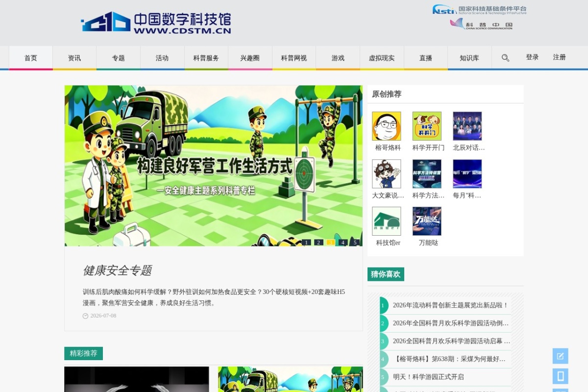The image size is (588, 392).
Task: Open the military cartoon recommended thumbnail
Action: [x=291, y=379]
